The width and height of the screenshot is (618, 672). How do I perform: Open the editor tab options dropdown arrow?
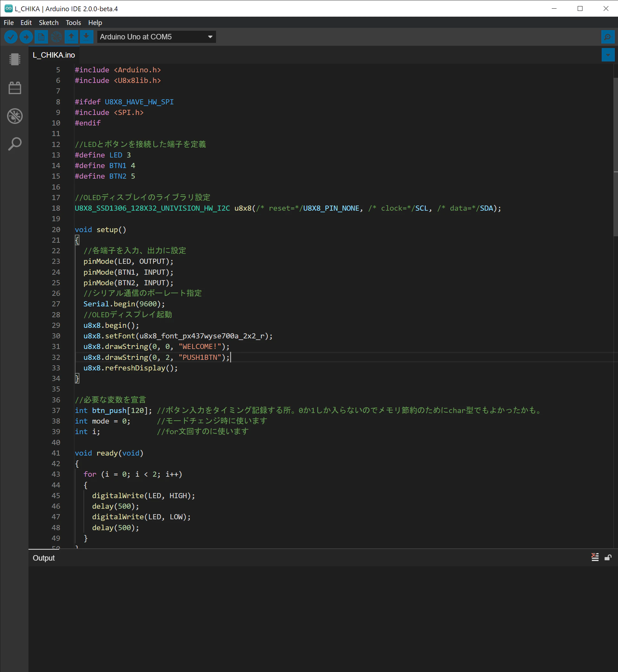pos(608,55)
